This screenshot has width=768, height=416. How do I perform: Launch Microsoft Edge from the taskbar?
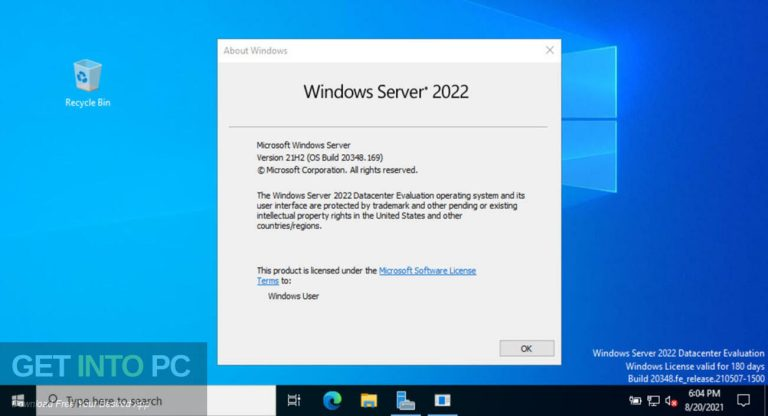coord(332,401)
